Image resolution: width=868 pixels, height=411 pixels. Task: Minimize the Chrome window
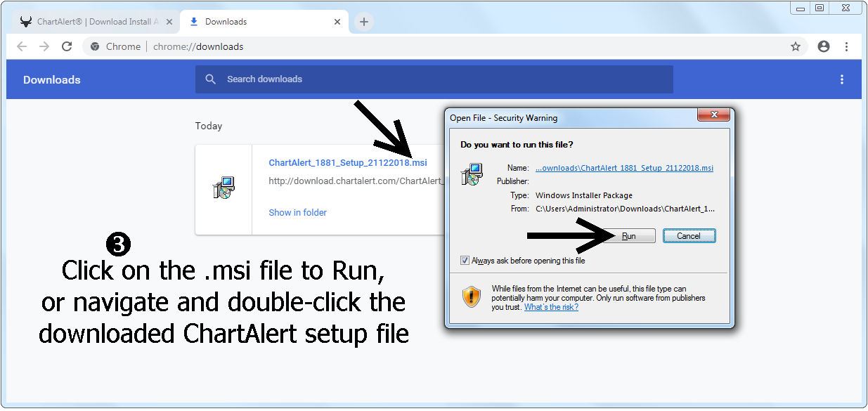click(801, 7)
